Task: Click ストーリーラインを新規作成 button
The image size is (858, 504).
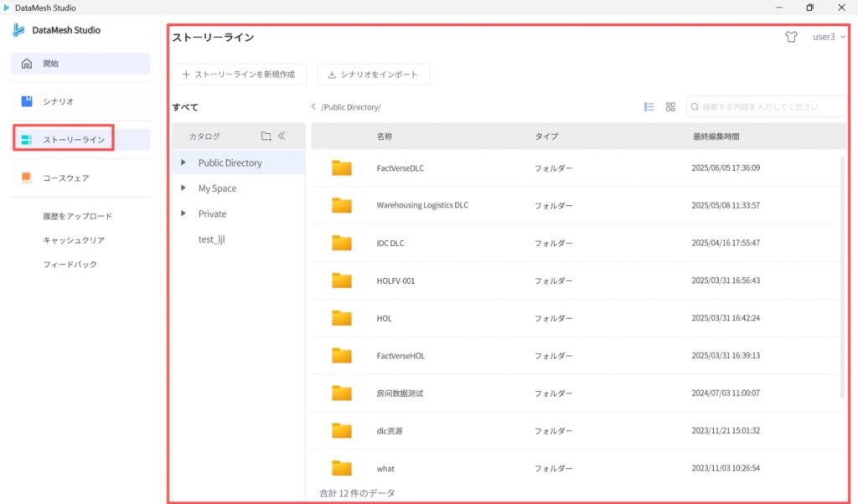Action: [x=239, y=75]
